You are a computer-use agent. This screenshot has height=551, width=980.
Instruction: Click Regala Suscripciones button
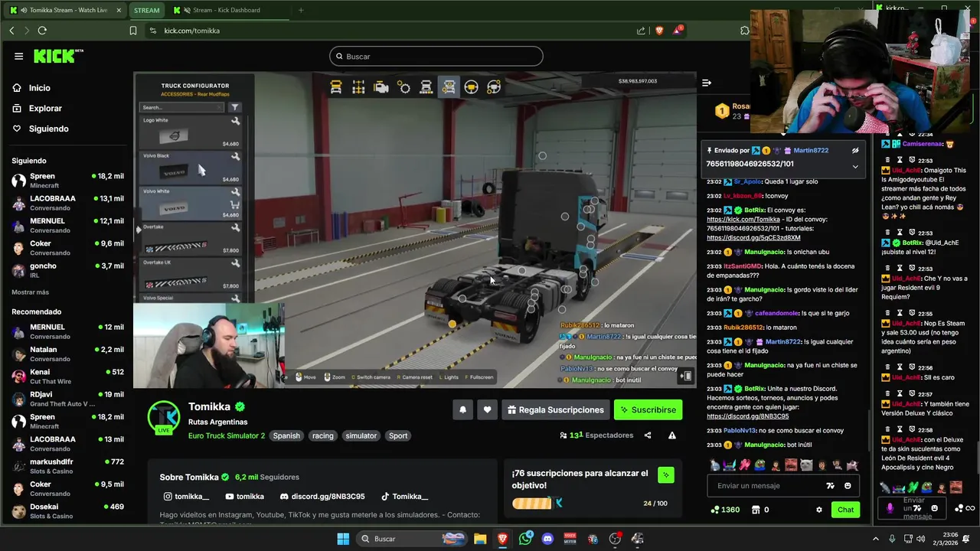(x=555, y=410)
